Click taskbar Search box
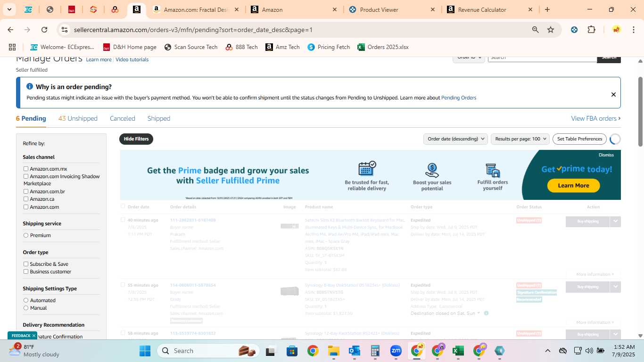644x362 pixels. (x=209, y=351)
